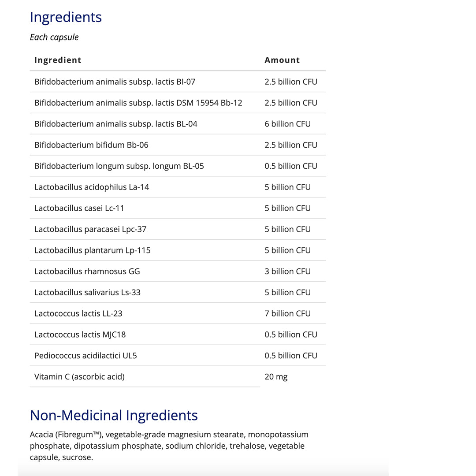Click the Ingredient column header
Viewport: 476px width, 476px height.
click(58, 60)
